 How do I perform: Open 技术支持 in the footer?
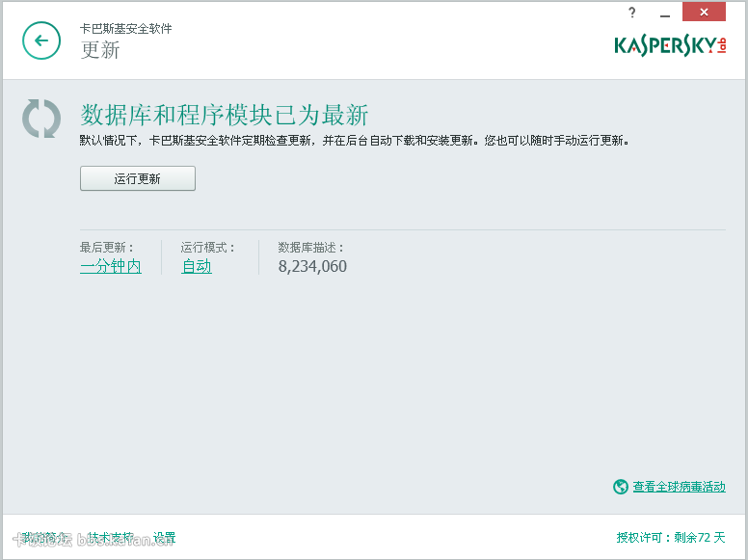(110, 538)
